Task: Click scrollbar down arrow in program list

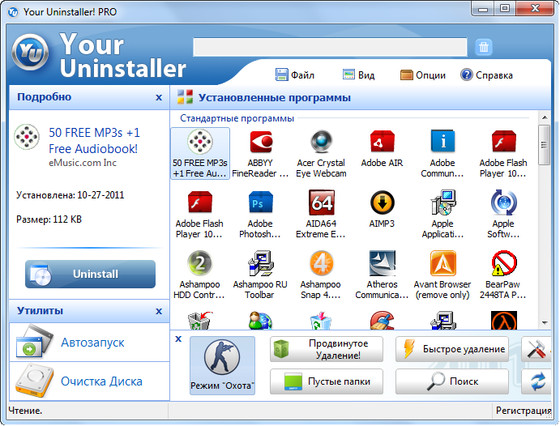Action: coord(544,323)
